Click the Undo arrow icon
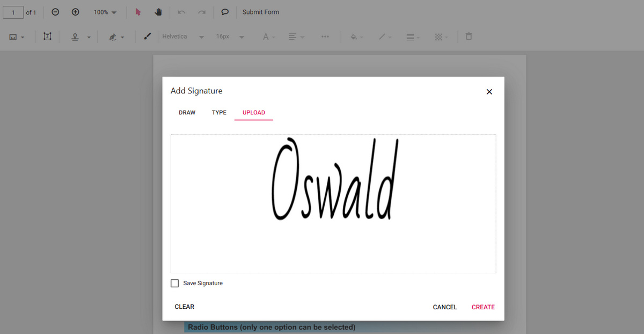Viewport: 644px width, 334px height. point(181,12)
